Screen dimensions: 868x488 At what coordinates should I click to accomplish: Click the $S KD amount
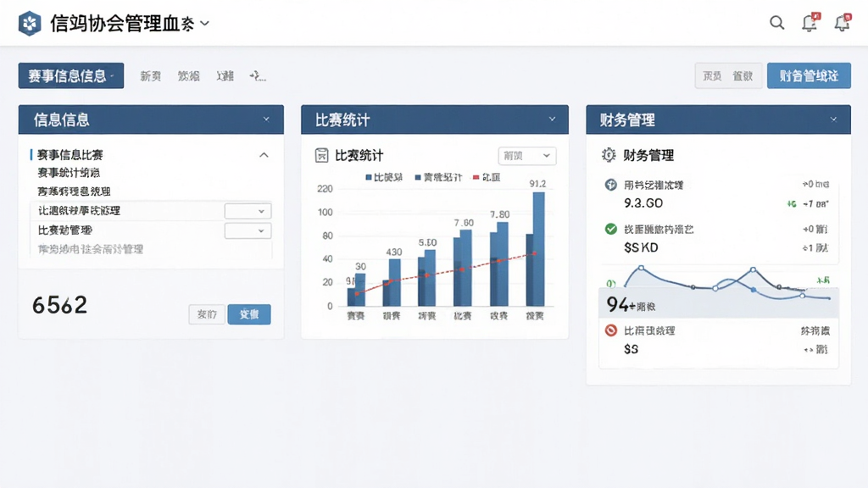641,247
